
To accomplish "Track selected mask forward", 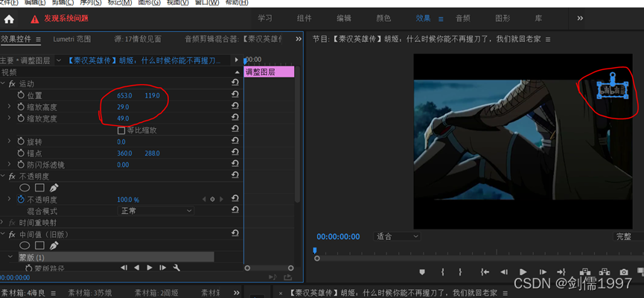I will [150, 267].
